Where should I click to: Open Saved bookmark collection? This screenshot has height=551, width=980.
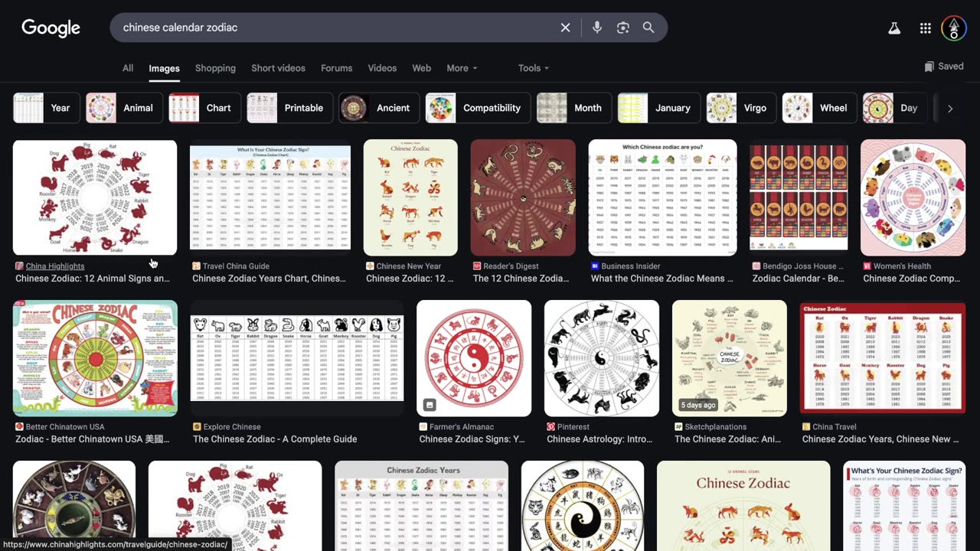944,67
